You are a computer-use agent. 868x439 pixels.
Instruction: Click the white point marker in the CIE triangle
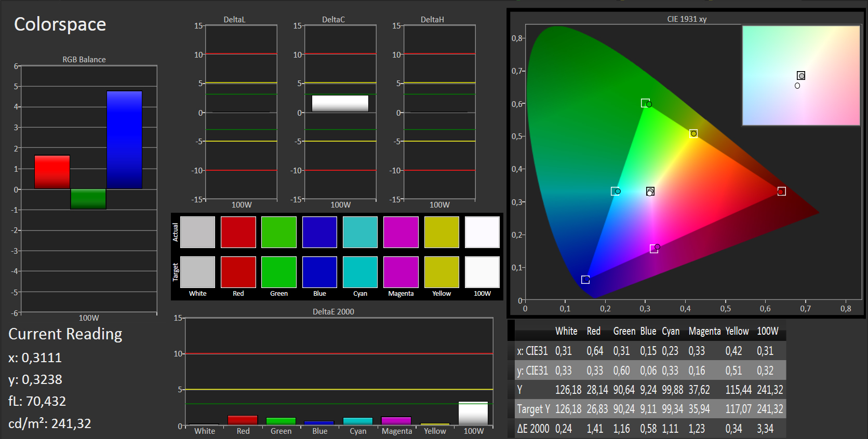[x=650, y=191]
